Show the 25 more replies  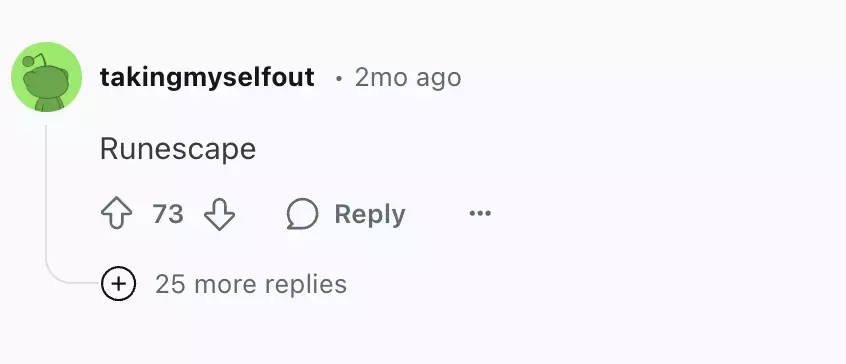251,284
